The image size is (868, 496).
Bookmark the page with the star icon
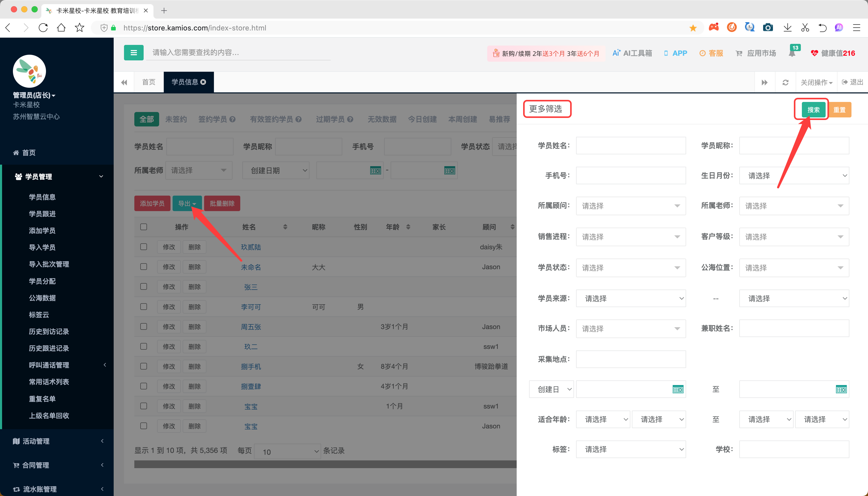[79, 28]
